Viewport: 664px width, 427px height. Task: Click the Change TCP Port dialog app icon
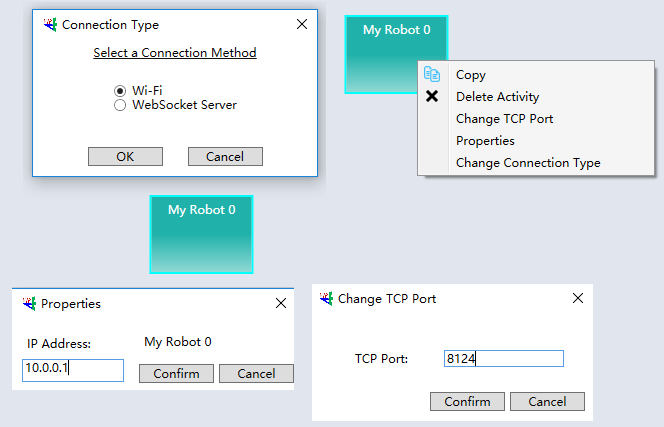[x=326, y=299]
